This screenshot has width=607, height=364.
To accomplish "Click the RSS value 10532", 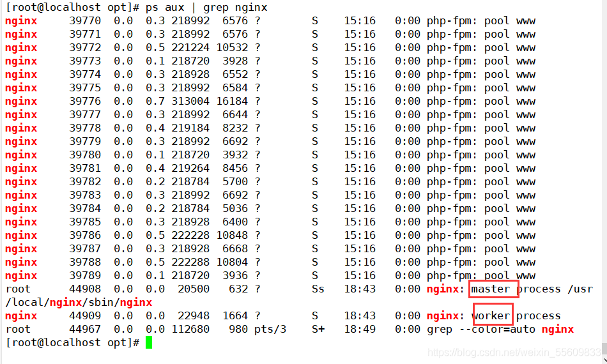I will tap(233, 48).
